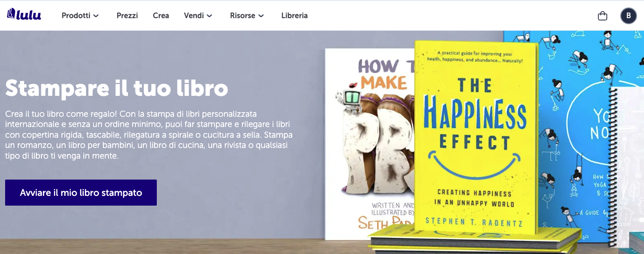Viewport: 644px width, 254px height.
Task: Go to the Crea page
Action: pyautogui.click(x=161, y=15)
